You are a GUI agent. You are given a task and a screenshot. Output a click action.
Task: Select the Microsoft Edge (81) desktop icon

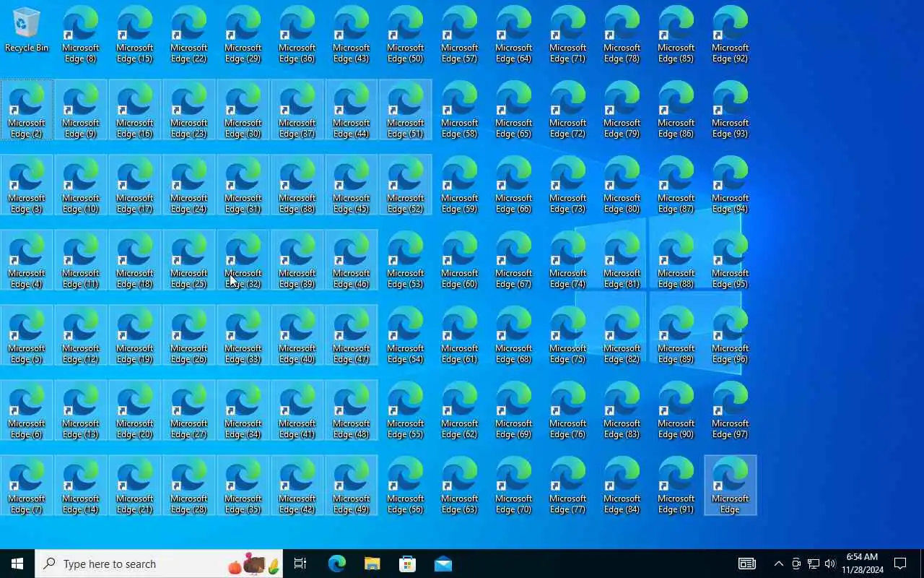point(622,260)
